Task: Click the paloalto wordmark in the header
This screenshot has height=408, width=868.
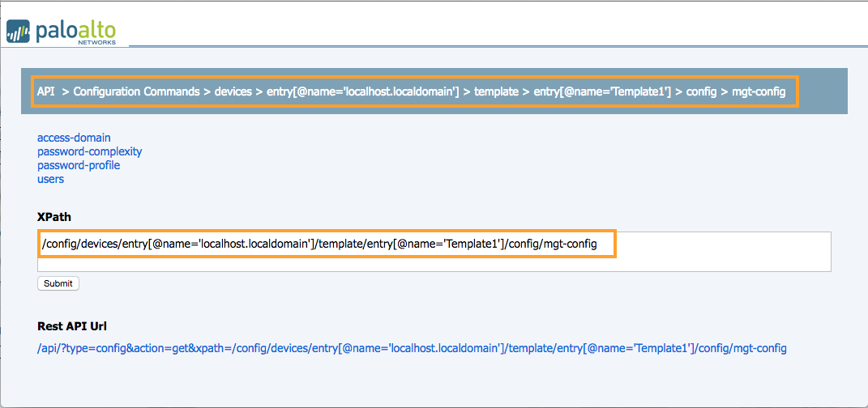Action: tap(76, 29)
